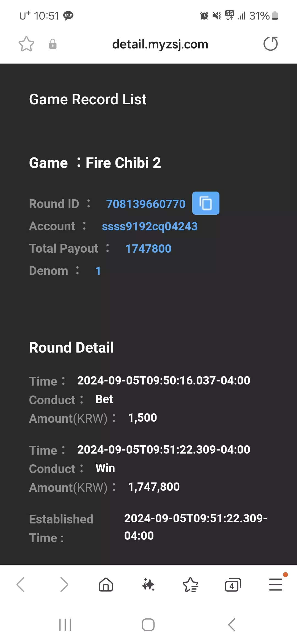297x644 pixels.
Task: Open the AI sparkle assistant icon
Action: (x=148, y=584)
